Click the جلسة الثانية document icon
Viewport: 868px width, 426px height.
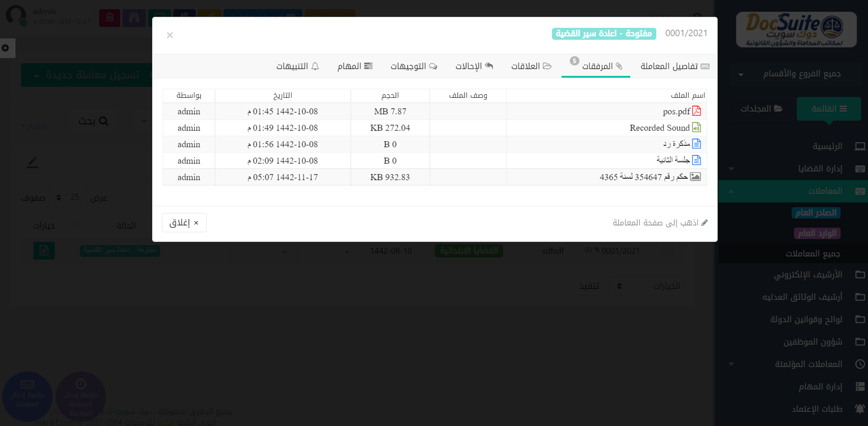click(696, 160)
